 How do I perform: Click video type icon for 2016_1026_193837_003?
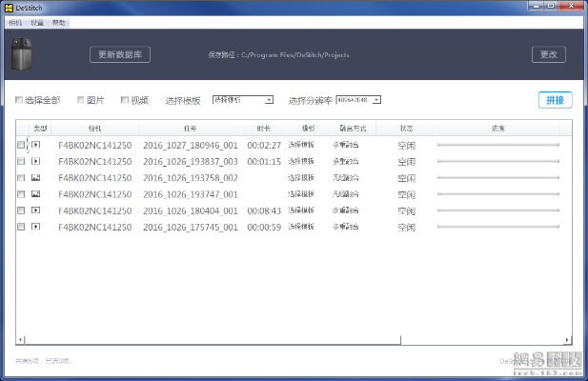click(x=36, y=162)
